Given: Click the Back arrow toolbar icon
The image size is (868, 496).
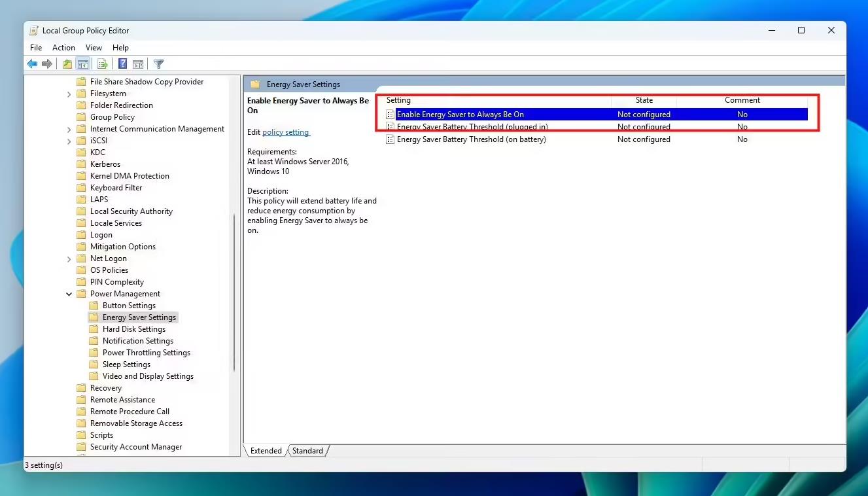Looking at the screenshot, I should click(x=32, y=64).
